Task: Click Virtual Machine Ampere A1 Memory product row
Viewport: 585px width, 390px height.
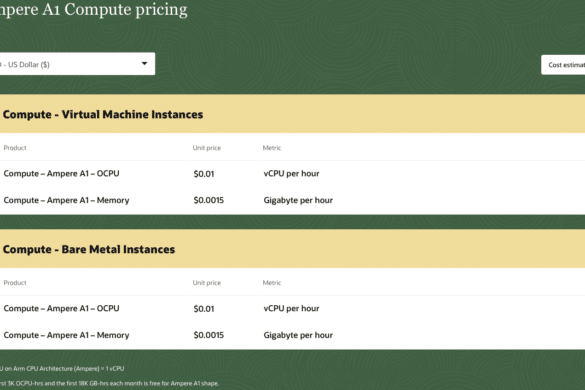Action: 292,200
